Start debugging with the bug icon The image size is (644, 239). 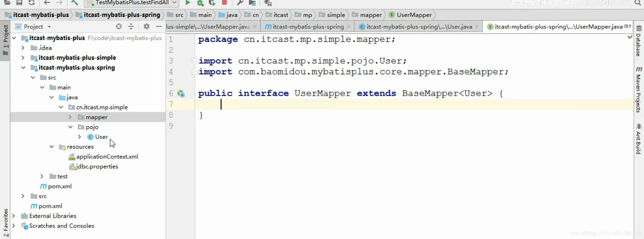click(x=200, y=3)
